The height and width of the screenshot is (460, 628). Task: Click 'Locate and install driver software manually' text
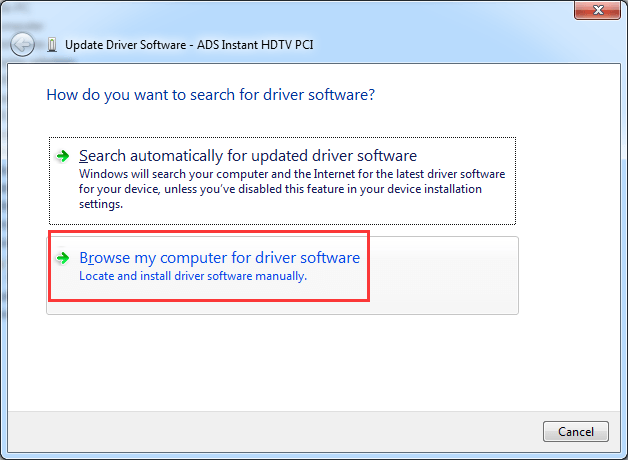tap(192, 276)
